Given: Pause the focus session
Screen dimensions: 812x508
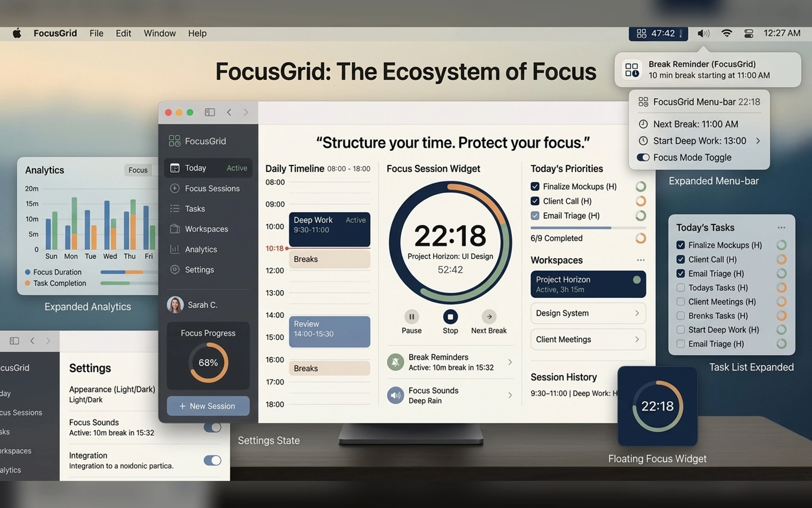Looking at the screenshot, I should (411, 317).
